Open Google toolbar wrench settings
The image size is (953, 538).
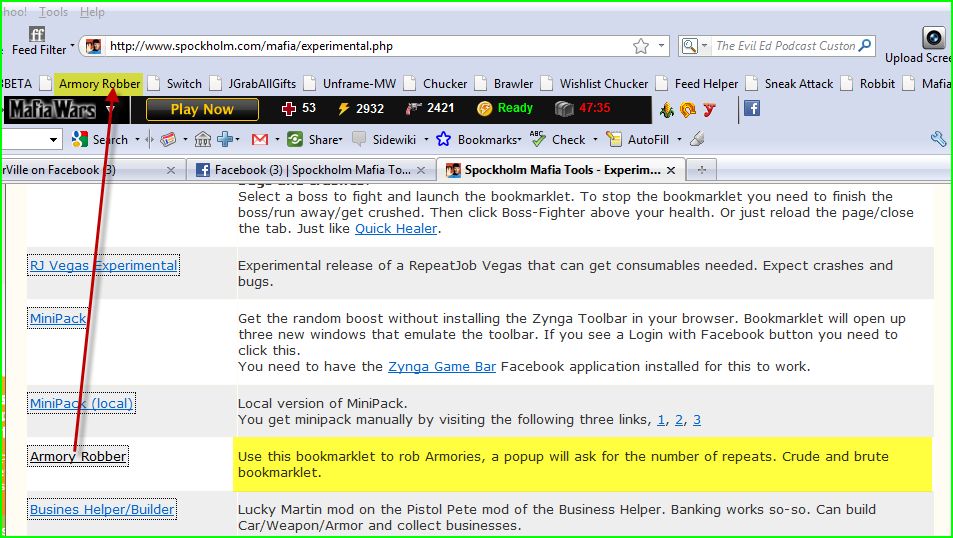coord(938,139)
